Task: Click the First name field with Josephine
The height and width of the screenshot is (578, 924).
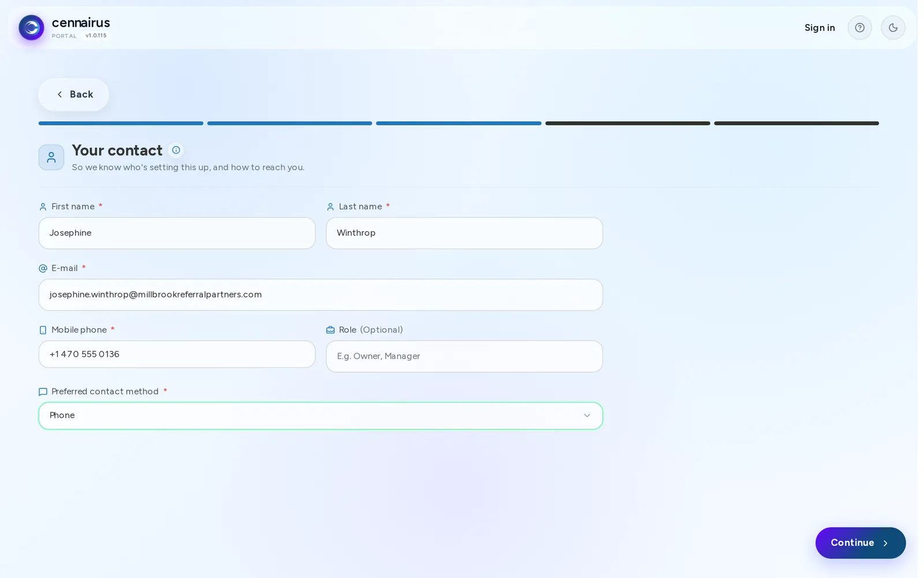Action: (177, 233)
